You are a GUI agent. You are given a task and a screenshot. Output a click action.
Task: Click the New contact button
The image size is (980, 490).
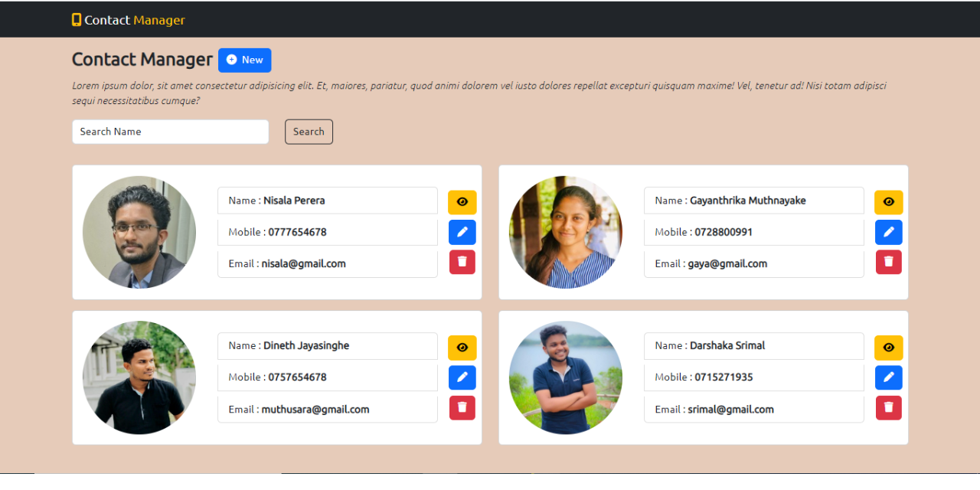tap(245, 60)
